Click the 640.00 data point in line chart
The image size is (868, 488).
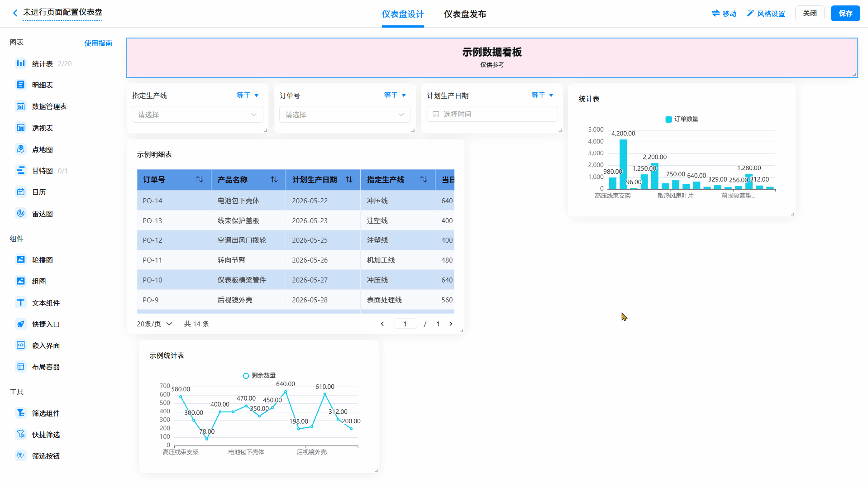[286, 392]
